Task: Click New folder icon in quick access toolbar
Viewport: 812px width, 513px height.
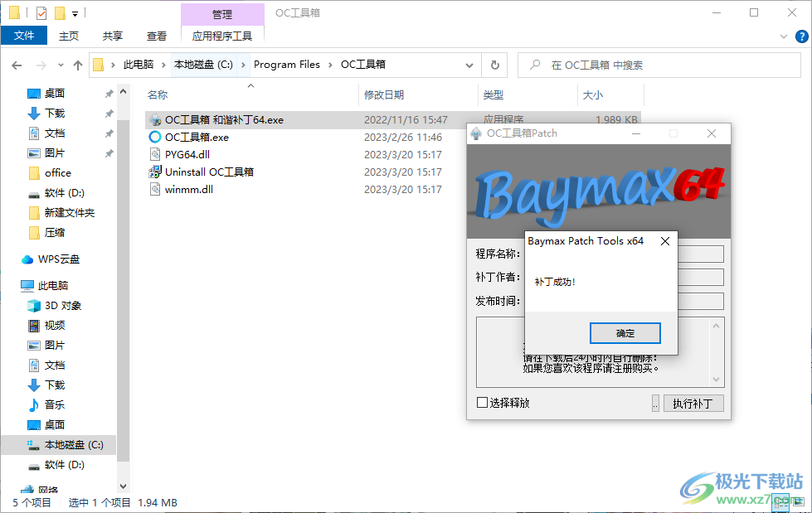Action: [x=60, y=13]
